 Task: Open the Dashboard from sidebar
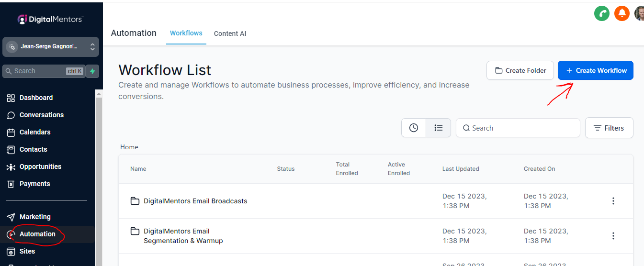click(x=36, y=98)
